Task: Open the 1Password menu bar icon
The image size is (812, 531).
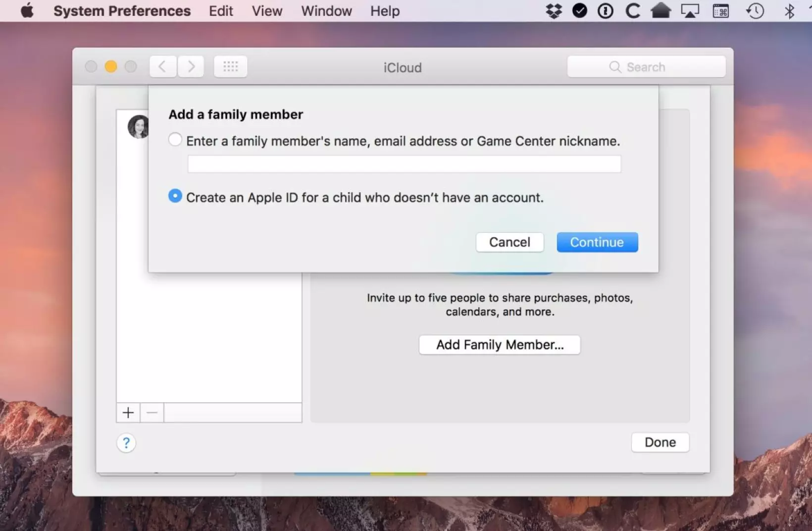Action: (x=605, y=11)
